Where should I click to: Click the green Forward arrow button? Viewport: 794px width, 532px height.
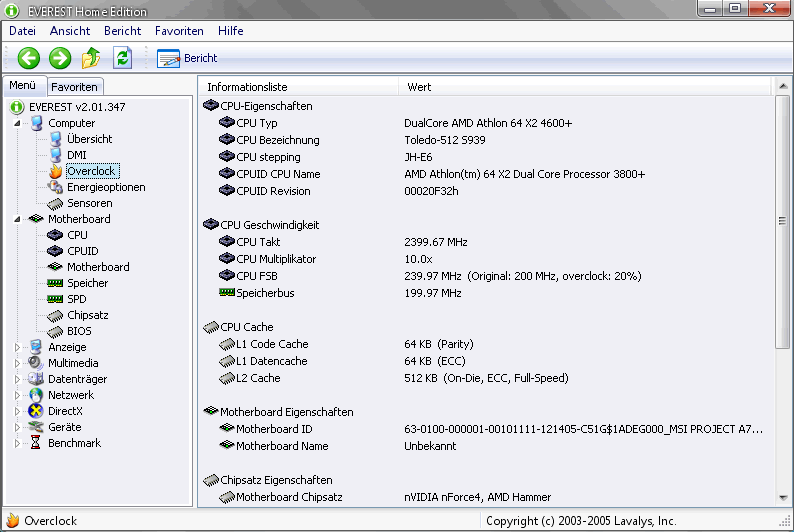tap(60, 58)
